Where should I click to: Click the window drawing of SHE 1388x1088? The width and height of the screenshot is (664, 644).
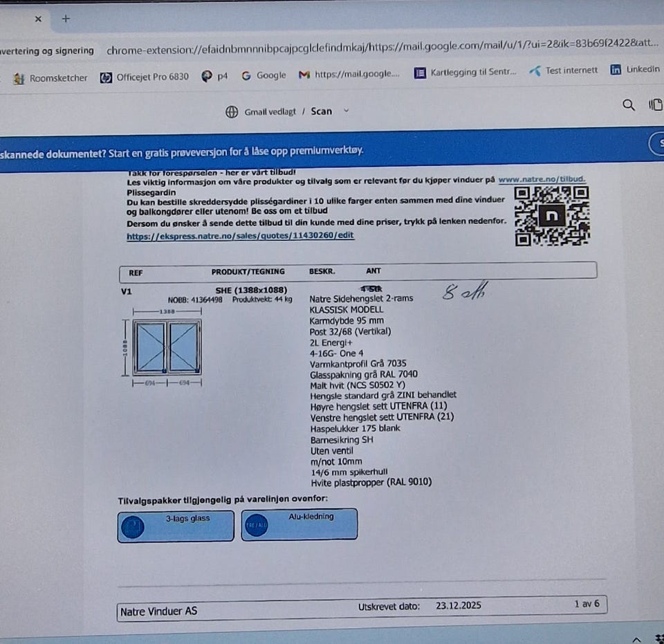167,347
